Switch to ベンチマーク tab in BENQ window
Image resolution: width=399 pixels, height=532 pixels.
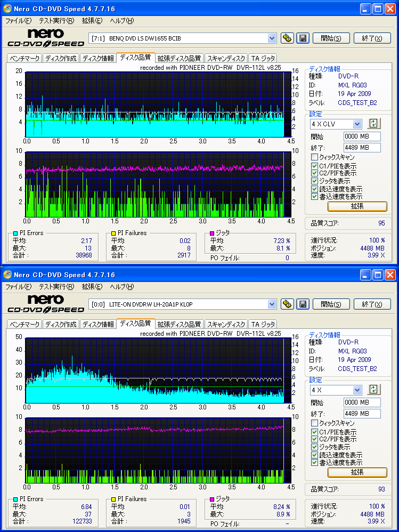point(25,58)
